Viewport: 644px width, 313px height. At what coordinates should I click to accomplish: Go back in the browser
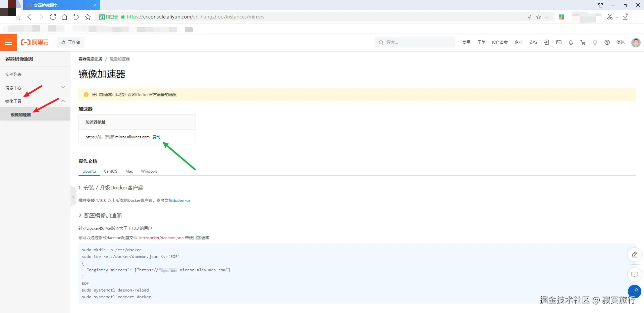[x=29, y=17]
